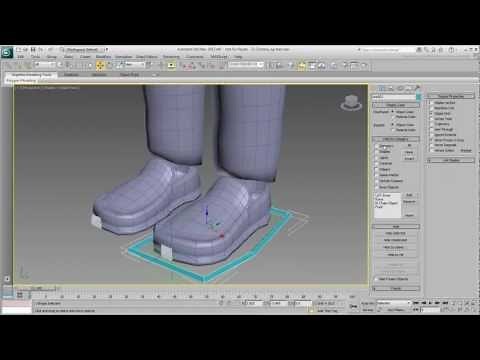Screen dimensions: 480x360
Task: Open the reference coordinate system dropdown
Action: click(135, 64)
